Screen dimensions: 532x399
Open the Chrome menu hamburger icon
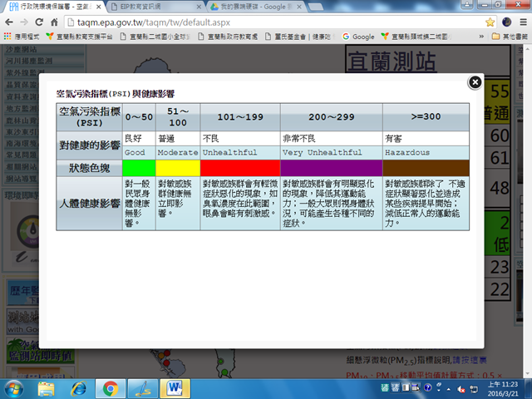pyautogui.click(x=524, y=22)
